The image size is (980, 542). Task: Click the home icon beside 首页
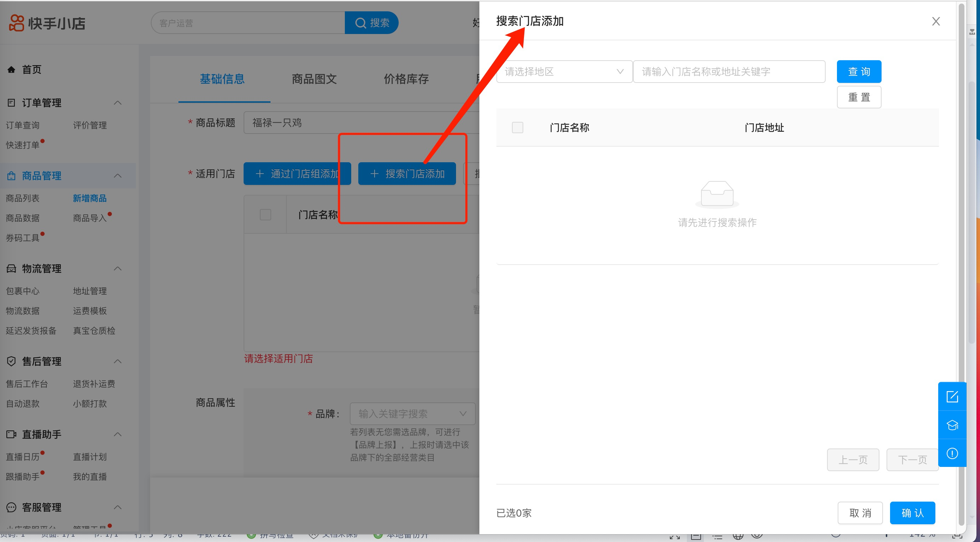11,70
